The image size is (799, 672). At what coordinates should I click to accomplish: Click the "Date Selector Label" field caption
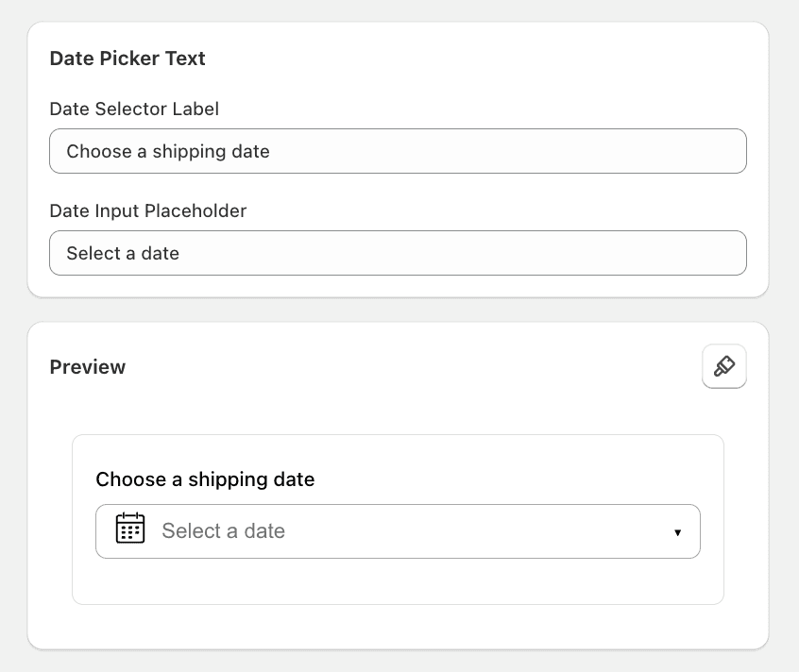pos(134,109)
